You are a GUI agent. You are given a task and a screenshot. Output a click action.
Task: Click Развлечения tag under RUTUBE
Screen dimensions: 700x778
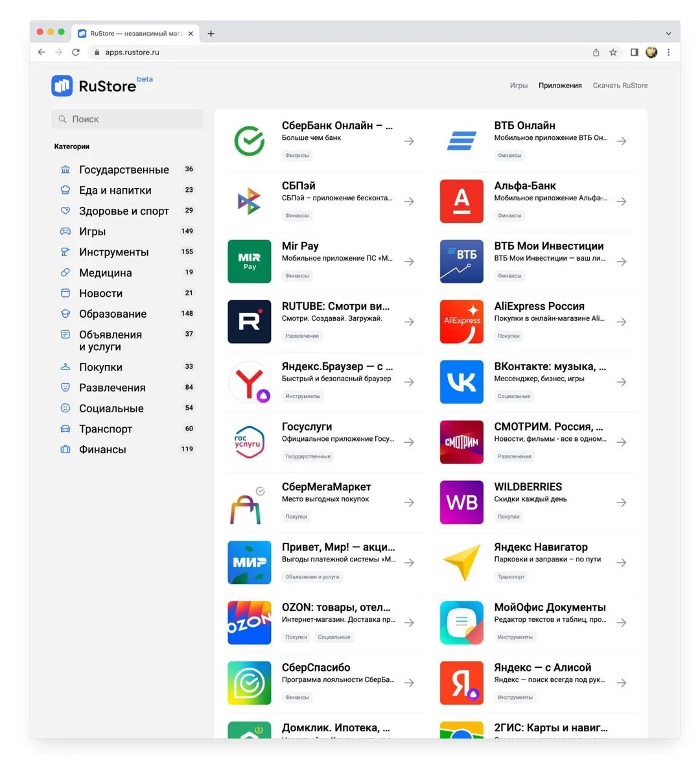pyautogui.click(x=302, y=336)
